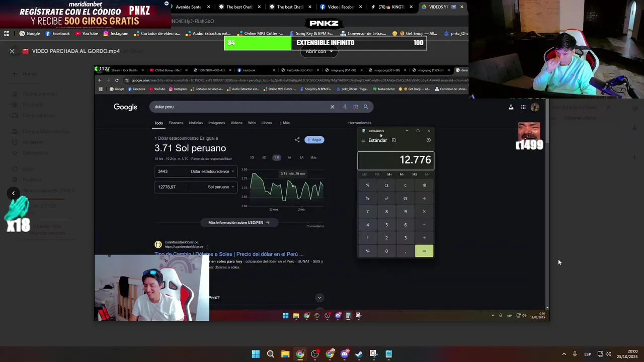Select the 5D chart range
Screen dimensions: 644x362
pyautogui.click(x=264, y=157)
